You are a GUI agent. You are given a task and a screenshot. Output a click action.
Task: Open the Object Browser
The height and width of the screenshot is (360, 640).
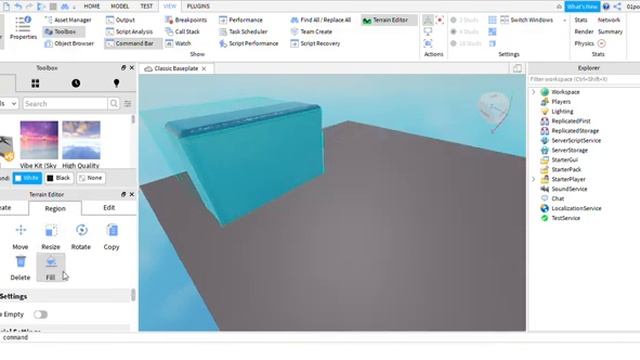(69, 43)
